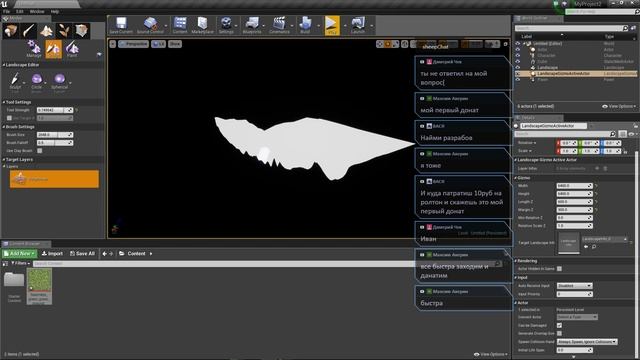This screenshot has width=640, height=360.
Task: Open the Cinematics toolbar button
Action: (x=279, y=25)
